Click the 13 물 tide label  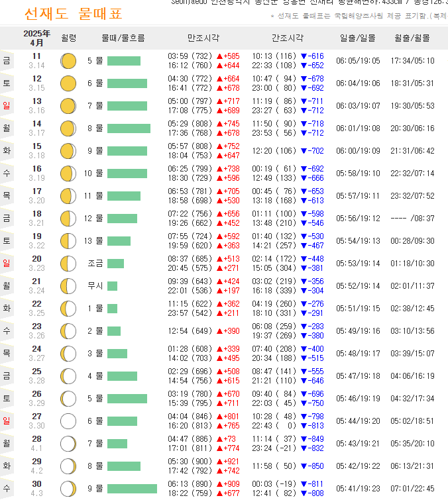[93, 241]
